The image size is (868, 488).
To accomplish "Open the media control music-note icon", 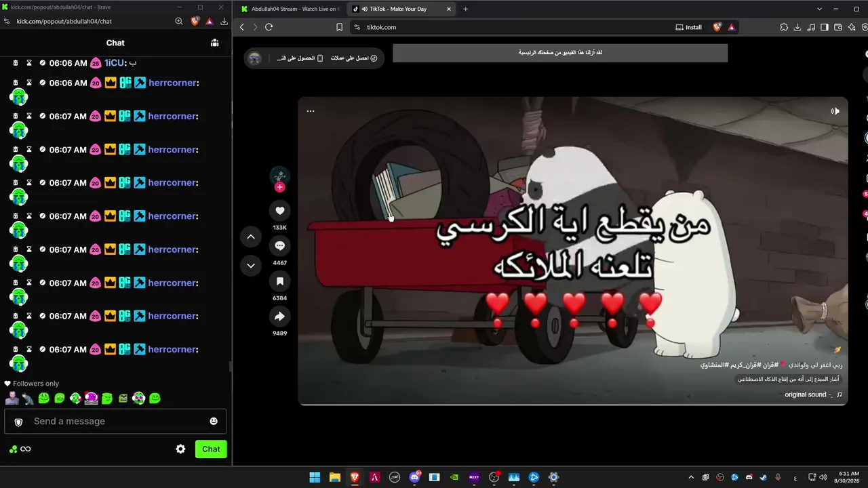I will coord(811,27).
